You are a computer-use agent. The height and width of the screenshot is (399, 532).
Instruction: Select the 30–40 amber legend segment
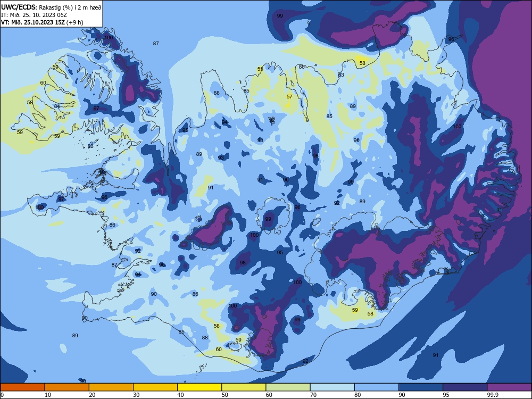tap(155, 387)
